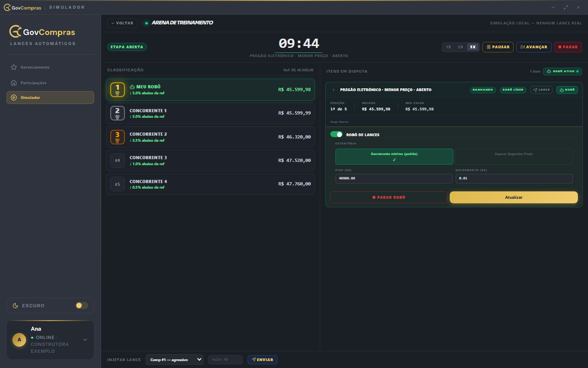This screenshot has width=588, height=368.
Task: Open Gerenciamento from the sidebar
Action: pos(50,67)
